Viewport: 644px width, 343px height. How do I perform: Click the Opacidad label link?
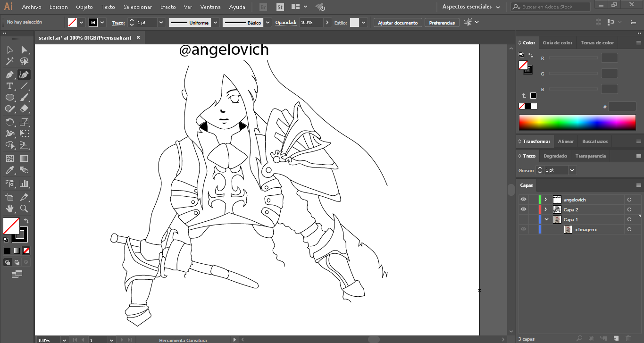click(x=286, y=23)
